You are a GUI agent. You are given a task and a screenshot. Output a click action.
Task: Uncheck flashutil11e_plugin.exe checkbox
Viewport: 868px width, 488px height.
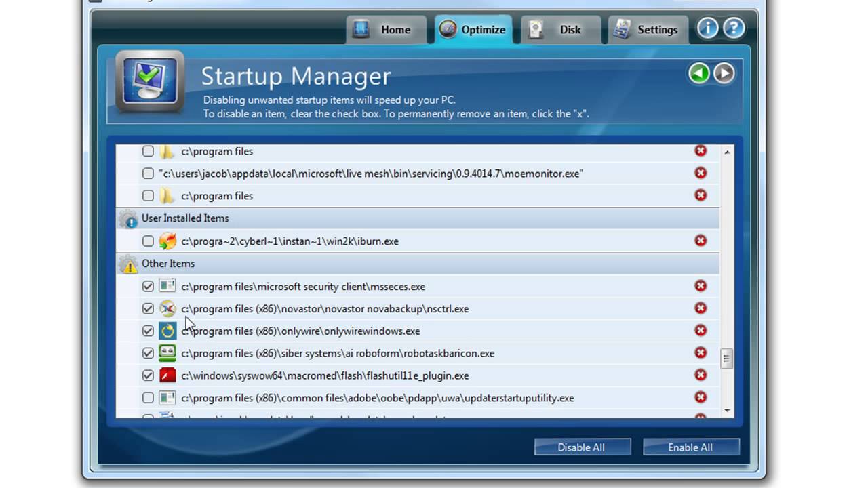point(148,375)
